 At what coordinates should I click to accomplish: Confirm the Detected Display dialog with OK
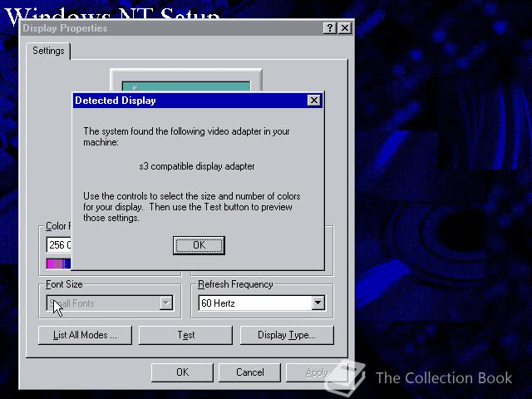click(x=199, y=245)
